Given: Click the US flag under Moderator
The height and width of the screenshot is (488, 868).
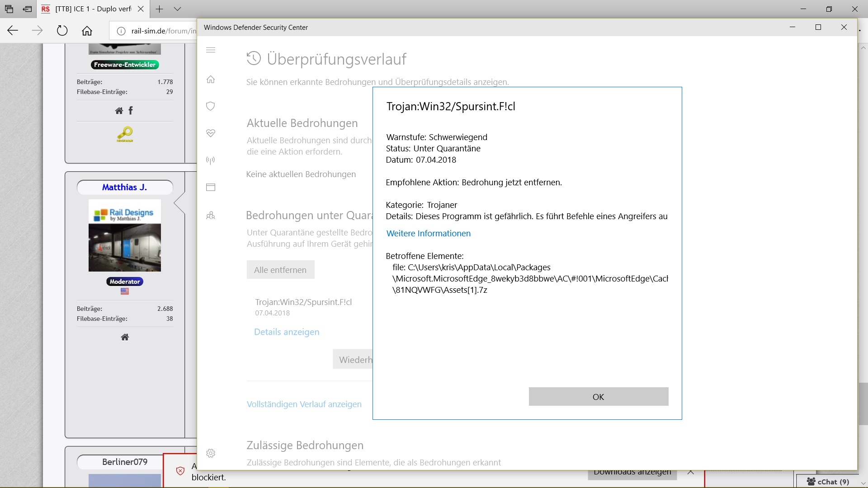Looking at the screenshot, I should 125,291.
